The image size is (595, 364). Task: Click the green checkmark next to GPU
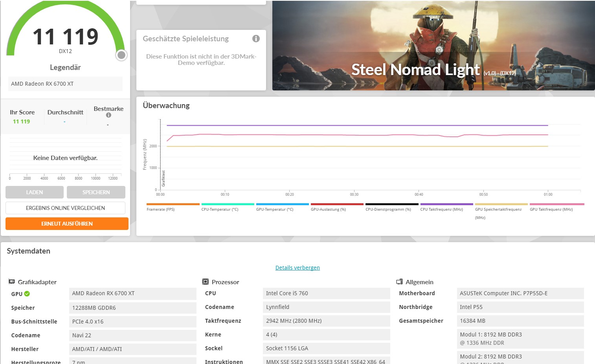(x=27, y=294)
